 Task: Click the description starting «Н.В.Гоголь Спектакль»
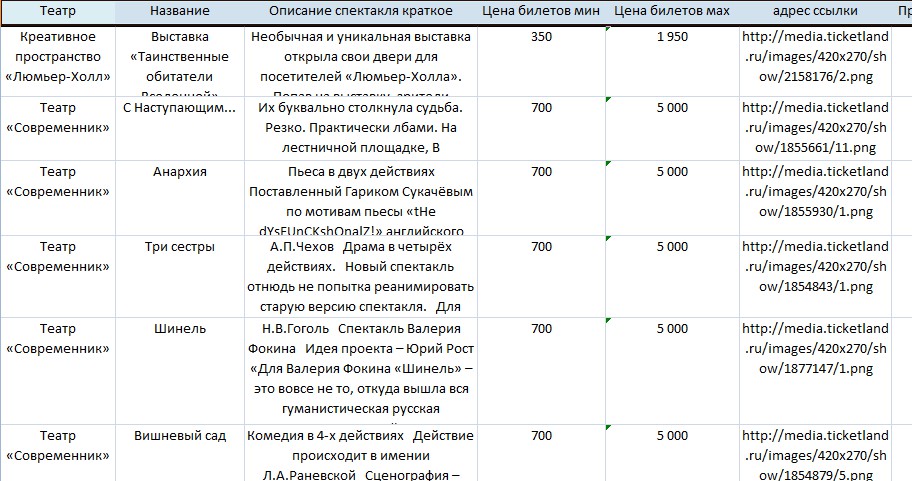[x=361, y=371]
